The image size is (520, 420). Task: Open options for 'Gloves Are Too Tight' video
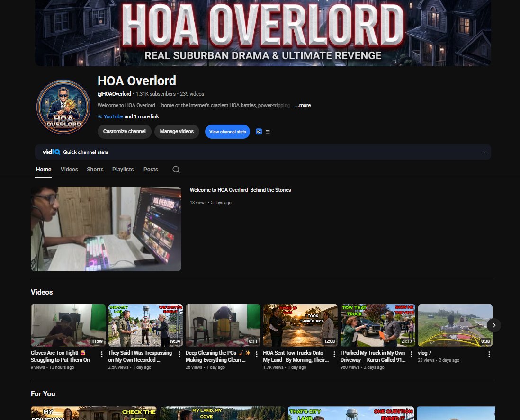tap(102, 354)
